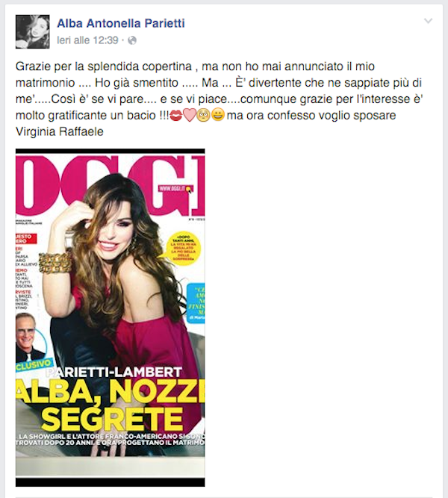Click 'Virginia Raffaele' in the post text

(x=60, y=131)
